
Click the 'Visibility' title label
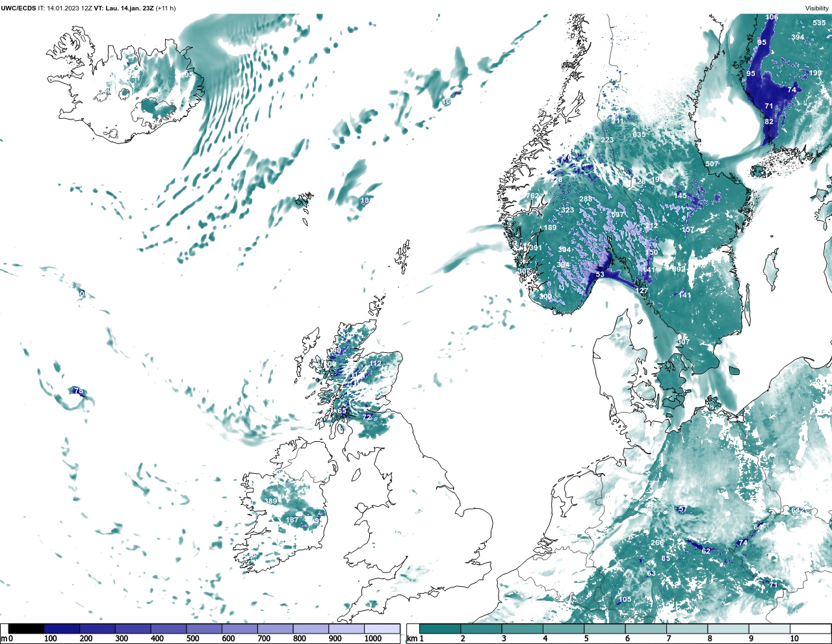pos(817,8)
